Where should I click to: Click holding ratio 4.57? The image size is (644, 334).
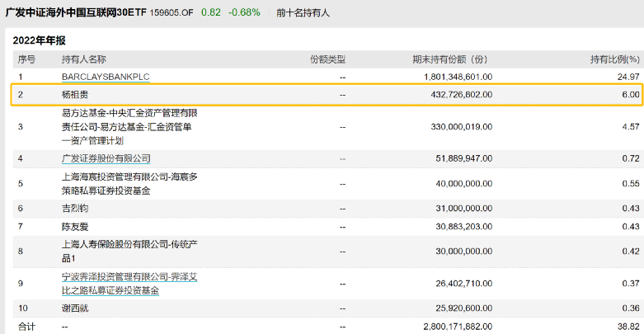click(x=631, y=127)
